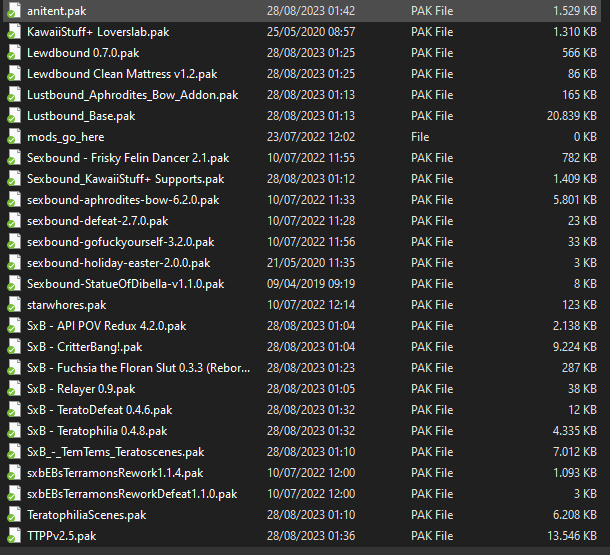Select file name KawaiiStuff+ Loverslab.pak

pos(98,32)
